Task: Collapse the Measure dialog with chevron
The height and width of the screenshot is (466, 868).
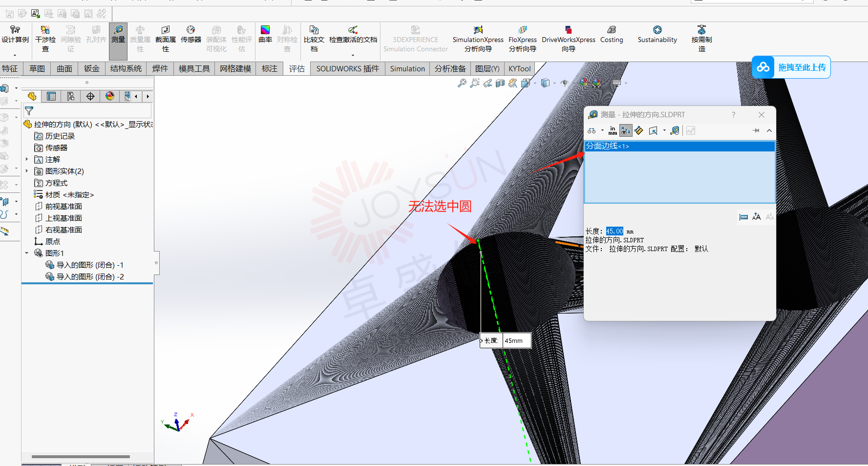Action: coord(769,130)
